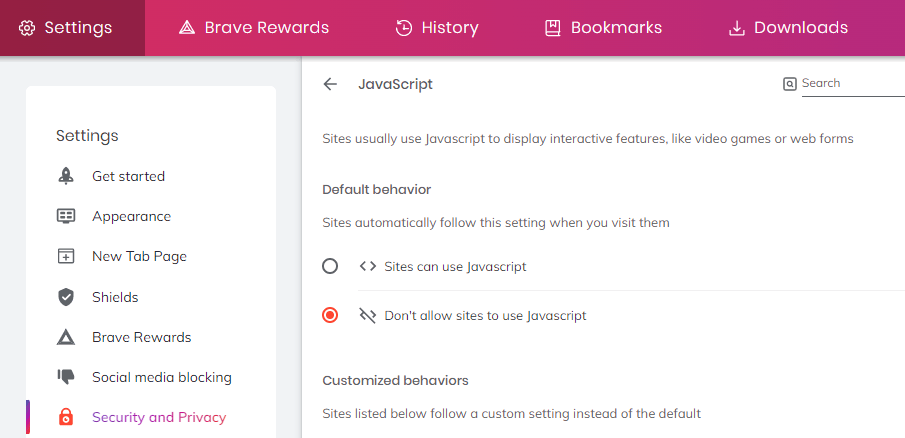The height and width of the screenshot is (438, 905).
Task: Click the red lock Security and Privacy icon
Action: point(66,417)
